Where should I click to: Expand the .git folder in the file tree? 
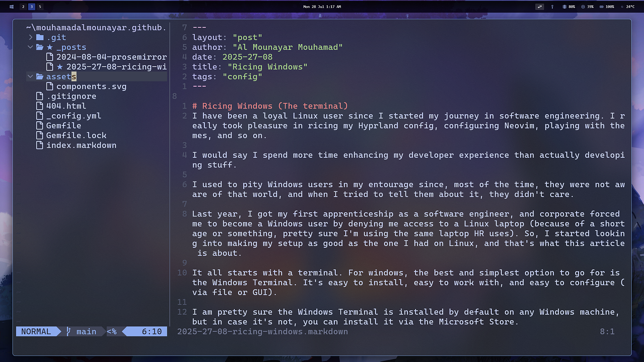pyautogui.click(x=30, y=37)
